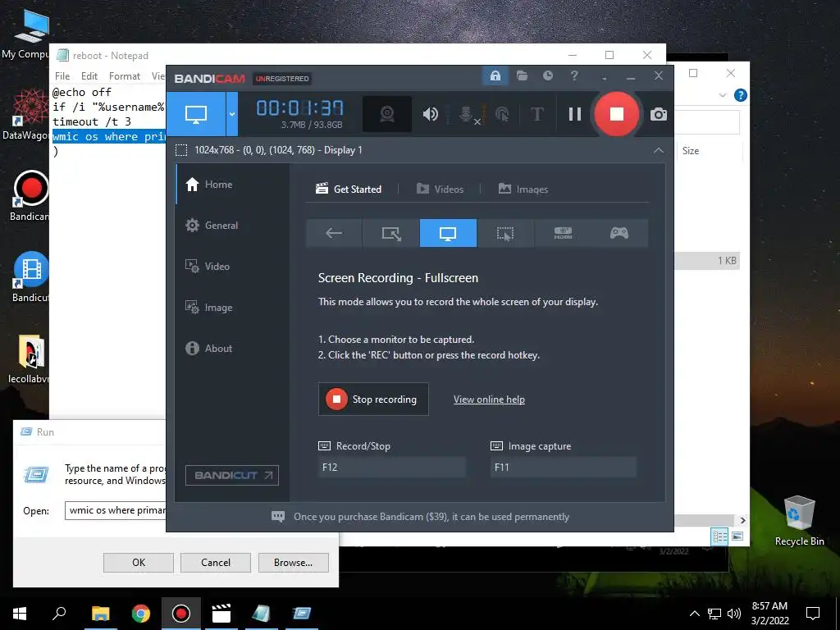
Task: Click the big red stop recording button
Action: point(617,113)
